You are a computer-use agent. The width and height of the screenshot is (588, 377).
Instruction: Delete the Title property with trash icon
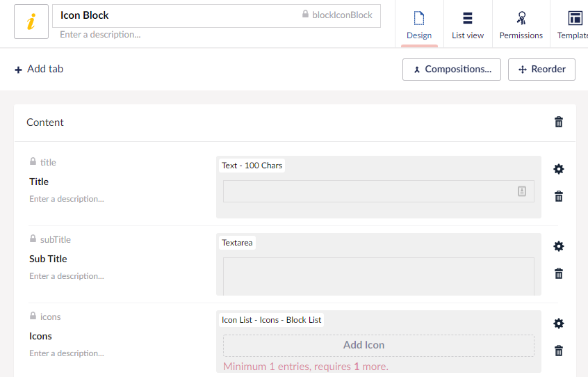click(558, 196)
